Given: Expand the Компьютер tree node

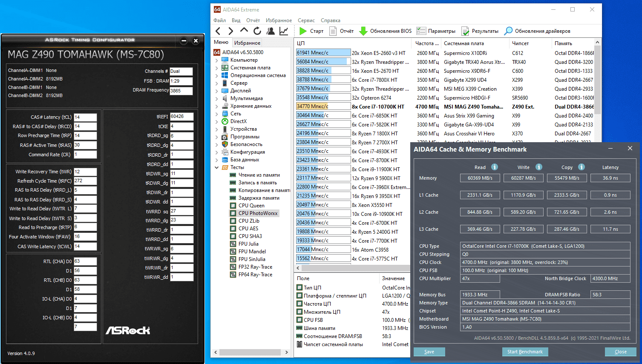Looking at the screenshot, I should click(x=217, y=60).
